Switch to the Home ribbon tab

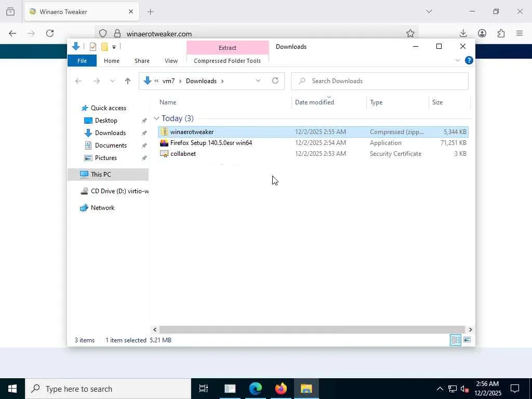click(112, 61)
